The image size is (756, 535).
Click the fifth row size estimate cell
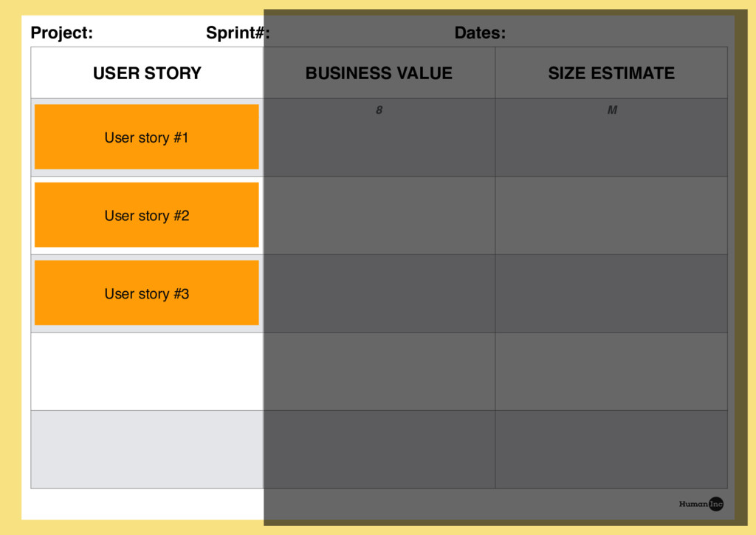coord(611,449)
